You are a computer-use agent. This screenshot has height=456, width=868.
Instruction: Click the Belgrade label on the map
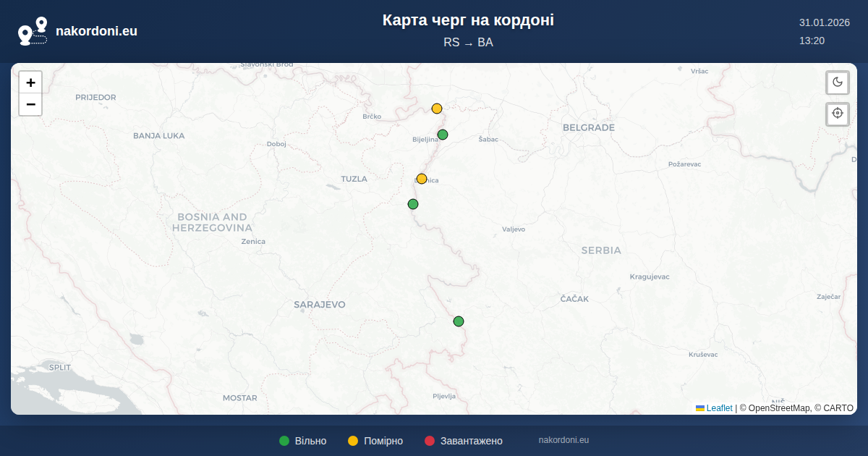[x=588, y=128]
